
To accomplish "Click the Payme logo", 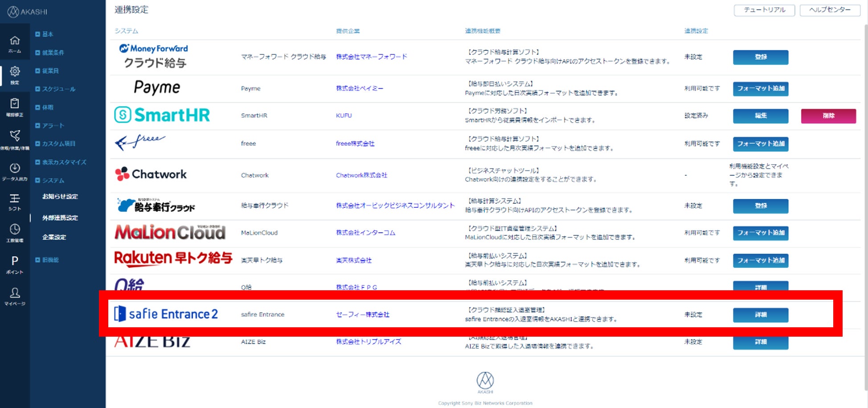I will tap(157, 88).
